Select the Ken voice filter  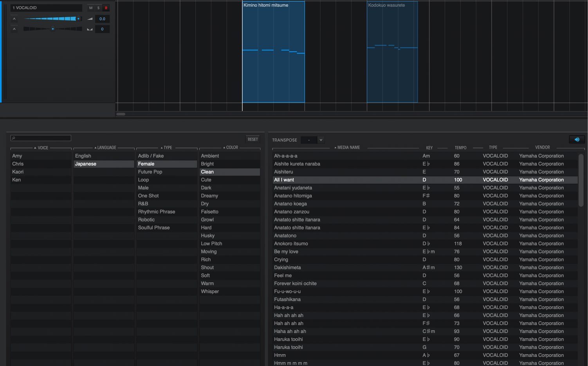(x=41, y=180)
